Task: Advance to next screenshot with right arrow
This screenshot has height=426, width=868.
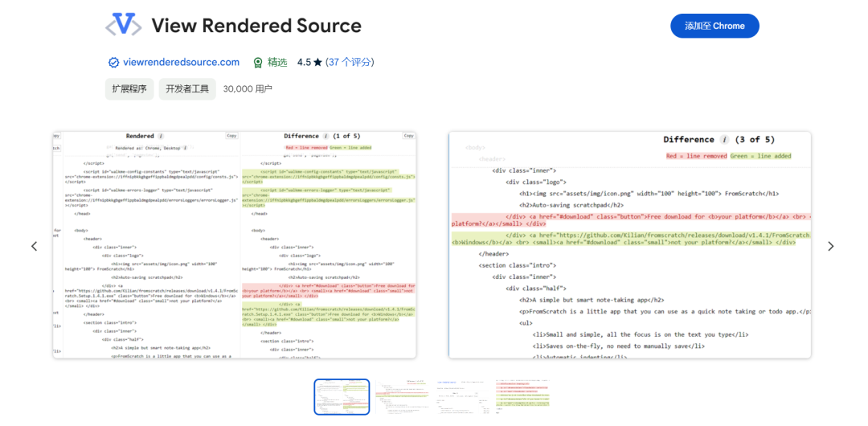Action: tap(830, 246)
